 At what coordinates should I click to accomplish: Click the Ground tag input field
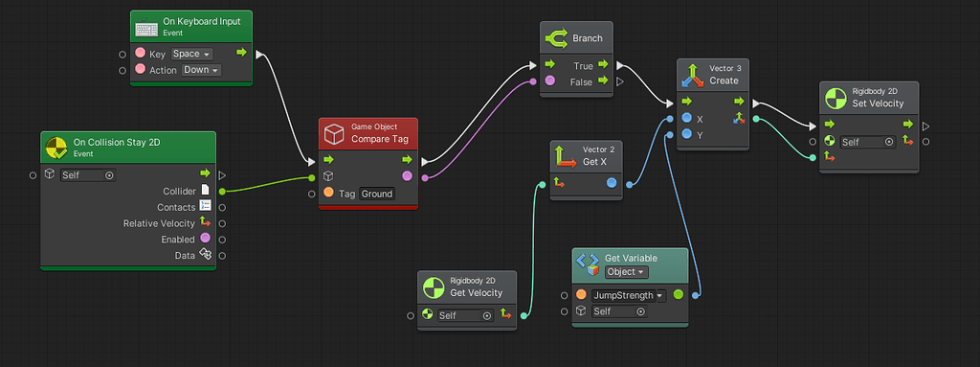pos(377,194)
